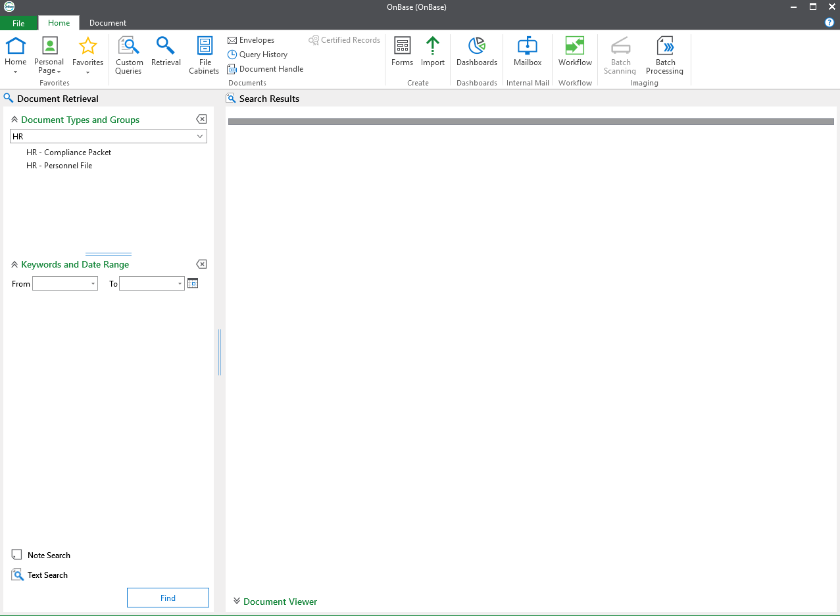The height and width of the screenshot is (616, 840).
Task: Click the OnBase application logo icon
Action: pos(9,7)
